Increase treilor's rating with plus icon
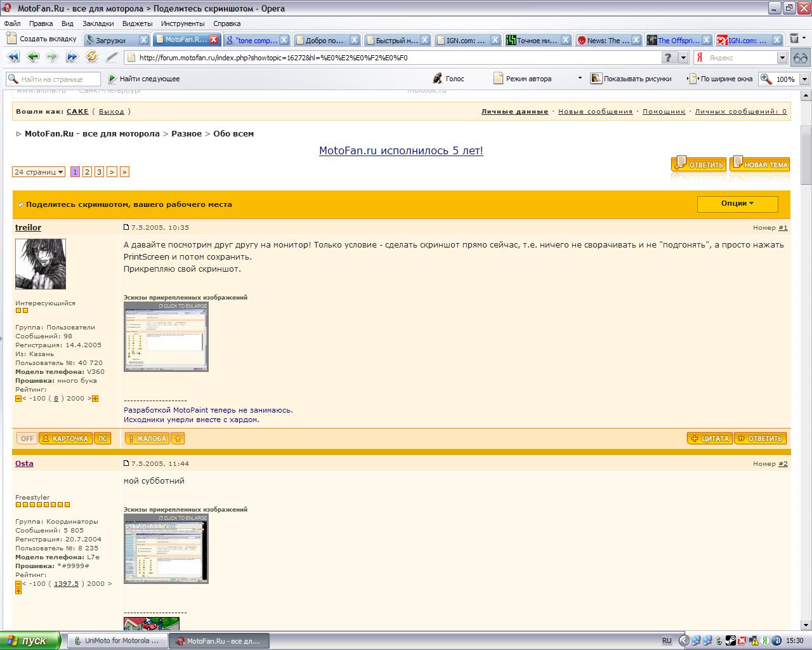The image size is (812, 650). pyautogui.click(x=95, y=399)
